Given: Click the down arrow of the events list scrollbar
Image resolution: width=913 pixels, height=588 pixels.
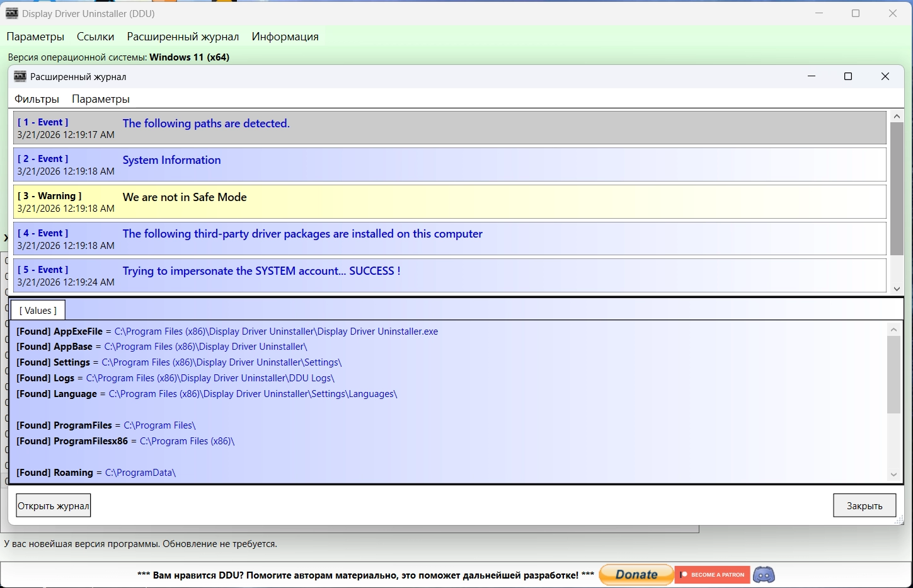Looking at the screenshot, I should 897,289.
